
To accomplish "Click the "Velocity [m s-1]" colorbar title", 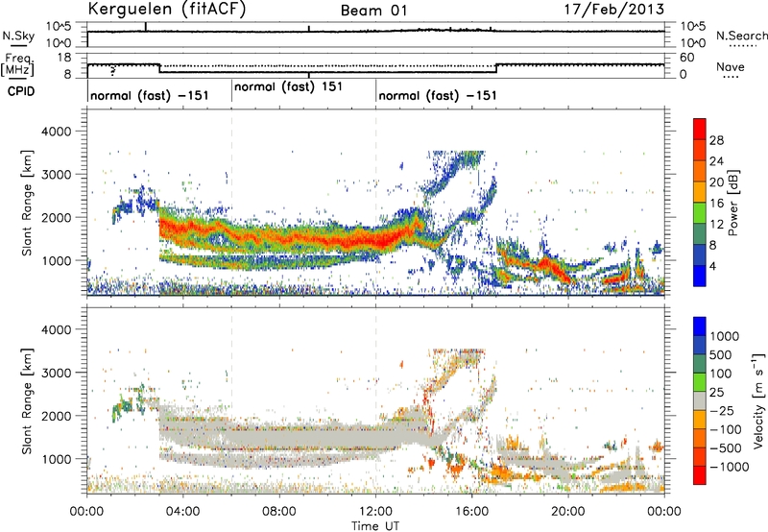I will [758, 400].
